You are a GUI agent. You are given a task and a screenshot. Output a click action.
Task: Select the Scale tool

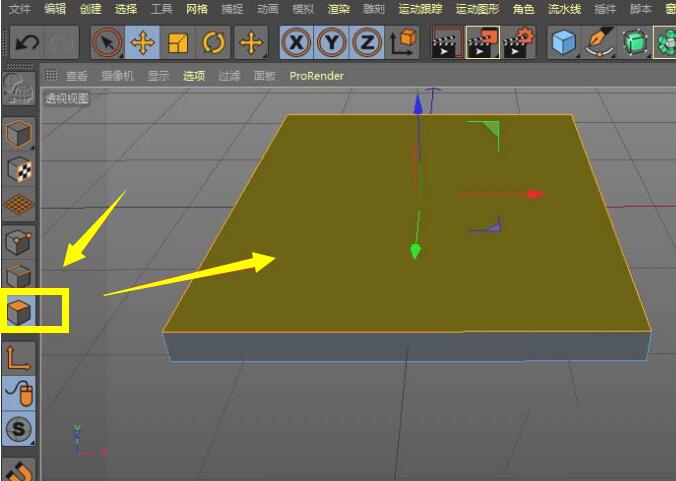click(178, 42)
